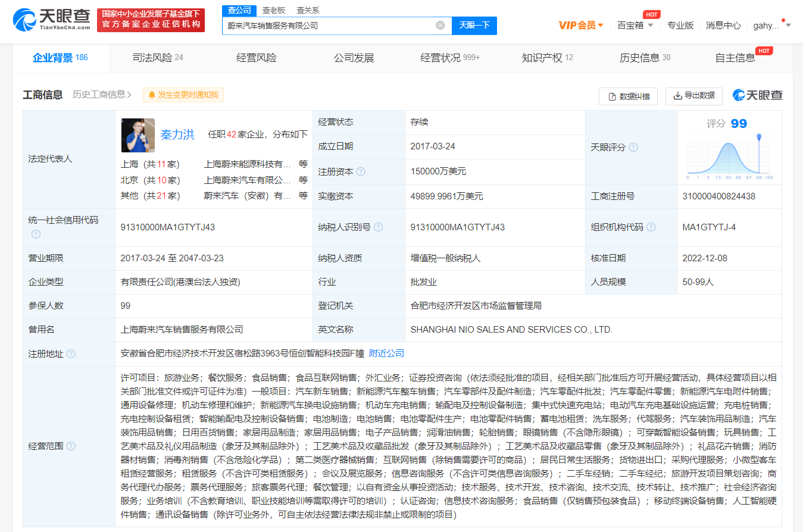The width and height of the screenshot is (803, 532).
Task: Open 蔚来汽车（安徽）有 company link
Action: pyautogui.click(x=248, y=196)
